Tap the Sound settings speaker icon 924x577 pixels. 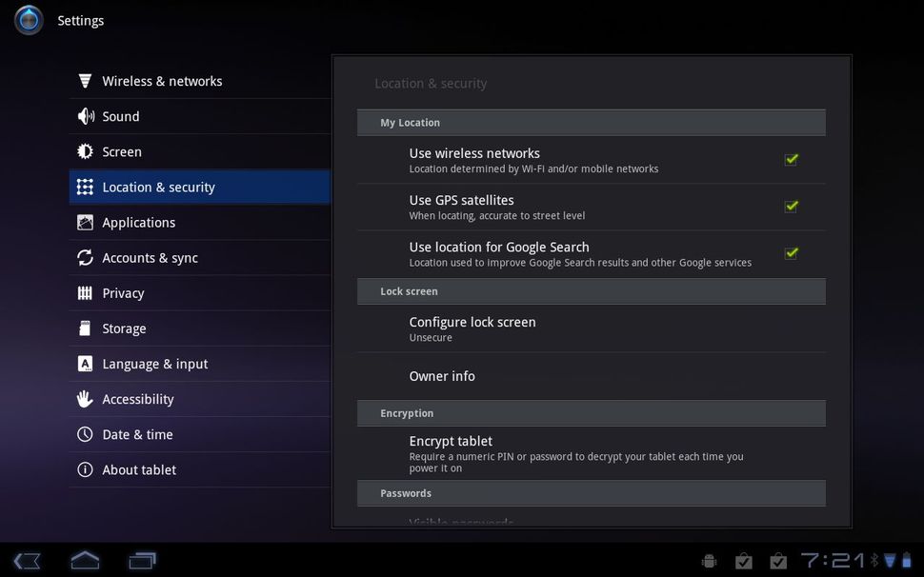(86, 116)
